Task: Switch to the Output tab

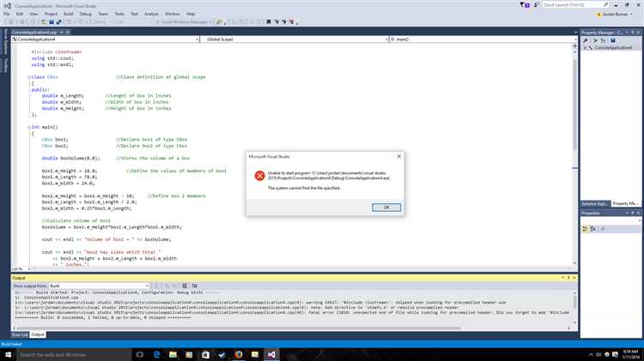Action: [x=38, y=334]
